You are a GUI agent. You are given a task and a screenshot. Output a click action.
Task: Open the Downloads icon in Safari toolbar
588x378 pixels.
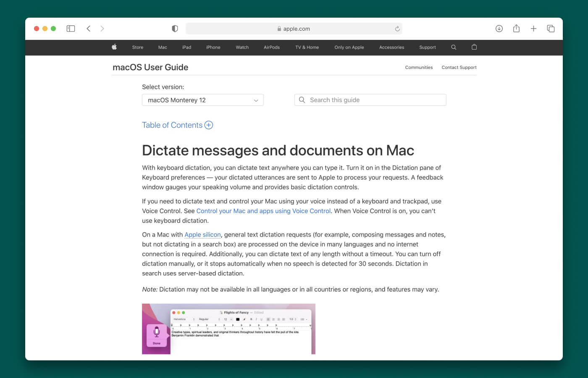pyautogui.click(x=499, y=29)
